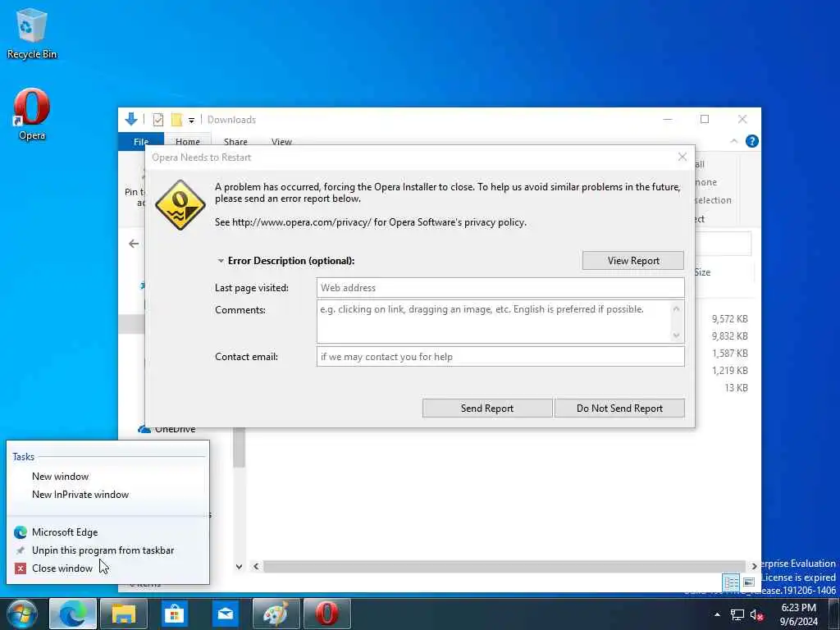The image size is (840, 630).
Task: Switch to large icons view in Explorer
Action: pos(749,582)
